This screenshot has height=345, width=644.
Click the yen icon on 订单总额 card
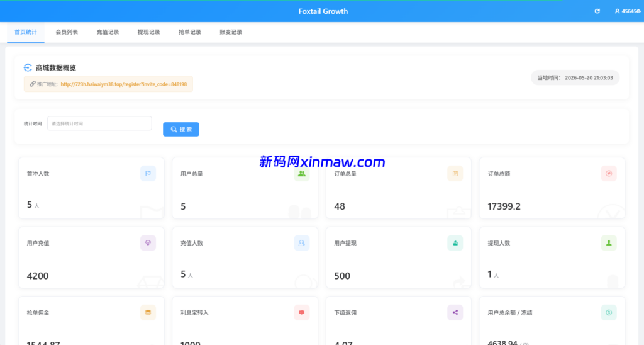(609, 174)
